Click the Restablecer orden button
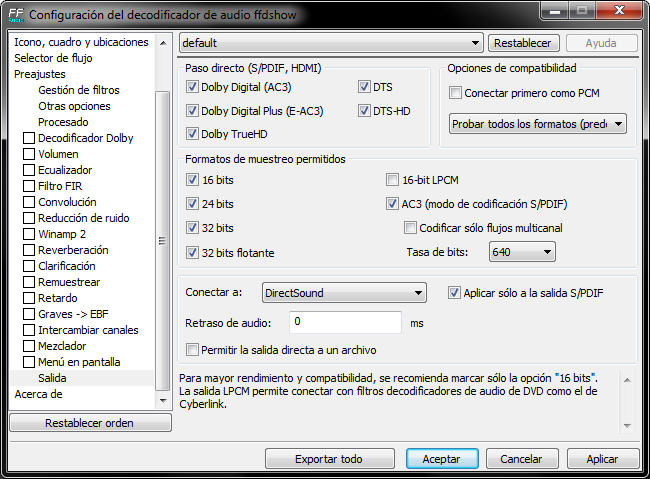Screen dimensions: 650x479 pyautogui.click(x=90, y=423)
